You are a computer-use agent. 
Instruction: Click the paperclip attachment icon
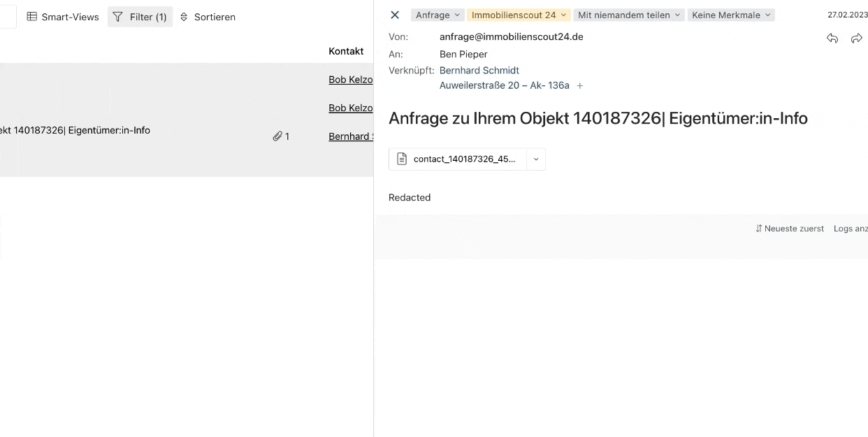coord(277,136)
